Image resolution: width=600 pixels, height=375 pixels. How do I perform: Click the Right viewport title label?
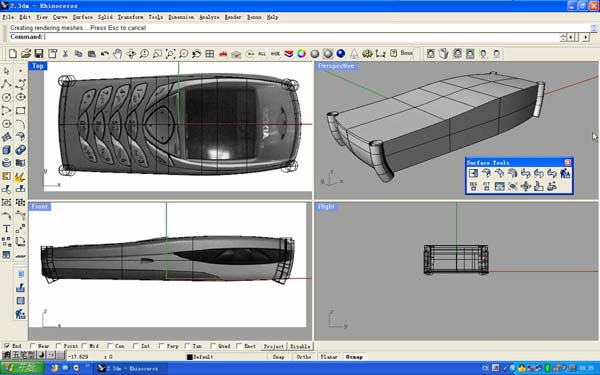pyautogui.click(x=326, y=207)
